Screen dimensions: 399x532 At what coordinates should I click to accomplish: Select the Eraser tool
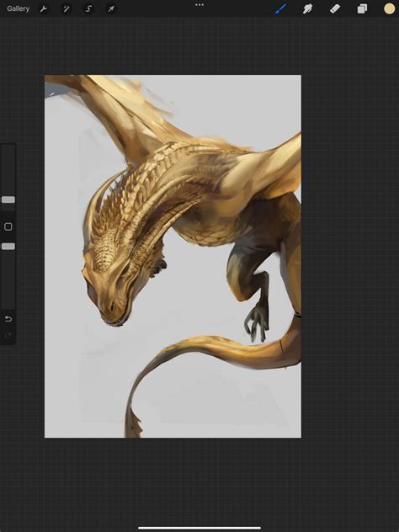(335, 8)
